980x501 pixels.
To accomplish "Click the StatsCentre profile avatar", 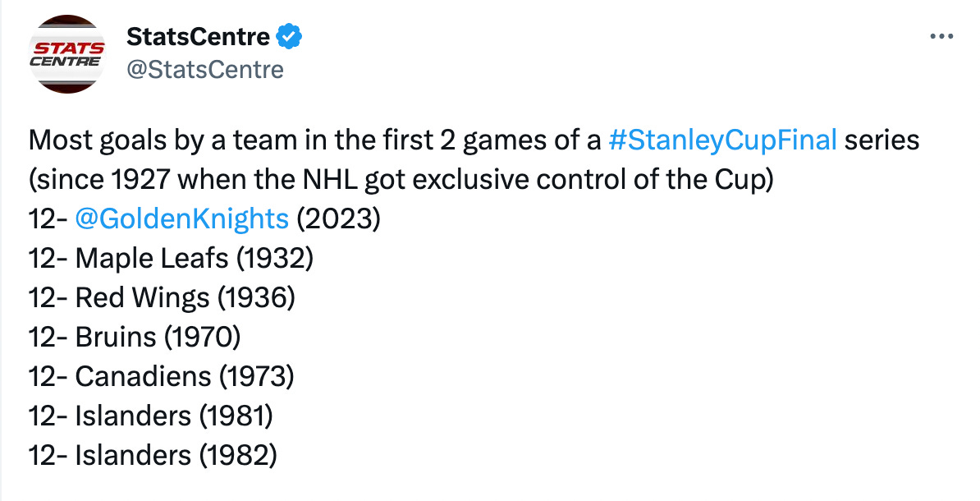I will pos(67,54).
